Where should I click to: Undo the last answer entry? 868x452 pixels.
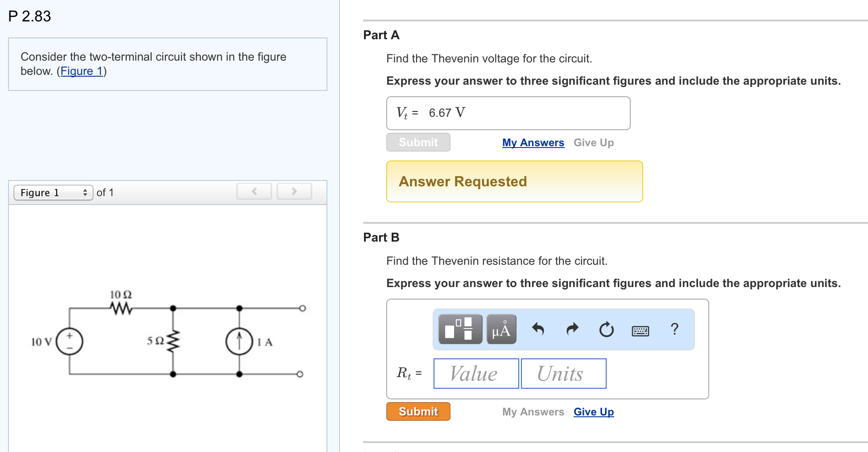(537, 330)
